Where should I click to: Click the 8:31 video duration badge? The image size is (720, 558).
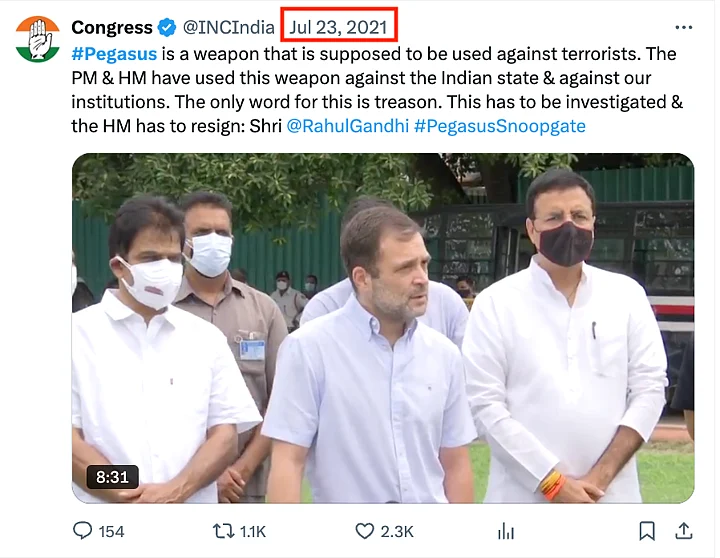(112, 477)
